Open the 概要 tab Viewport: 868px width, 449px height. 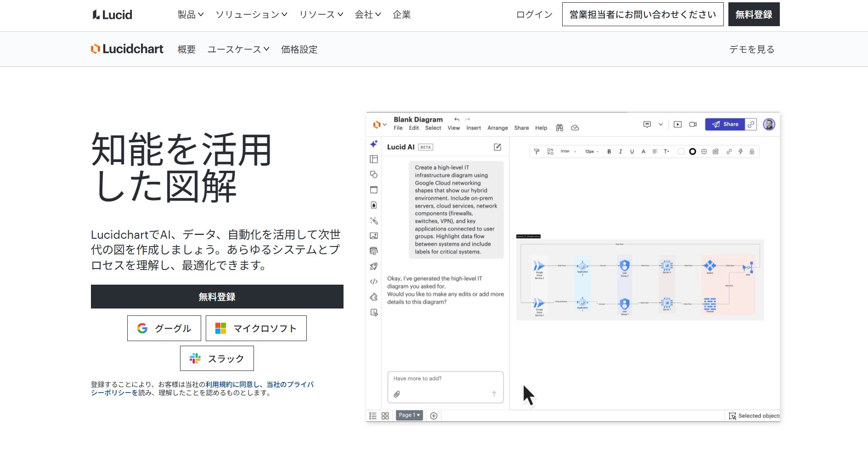186,49
